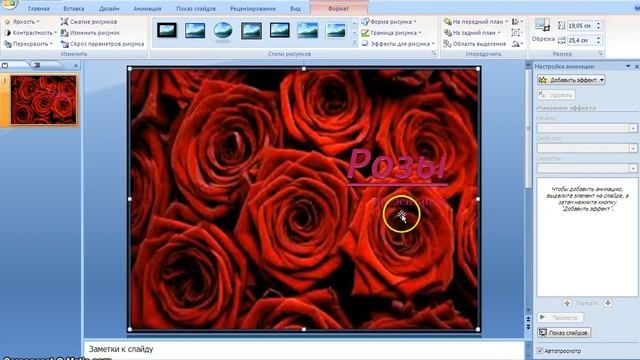
Task: Open the Размер dialog launcher
Action: tap(600, 53)
